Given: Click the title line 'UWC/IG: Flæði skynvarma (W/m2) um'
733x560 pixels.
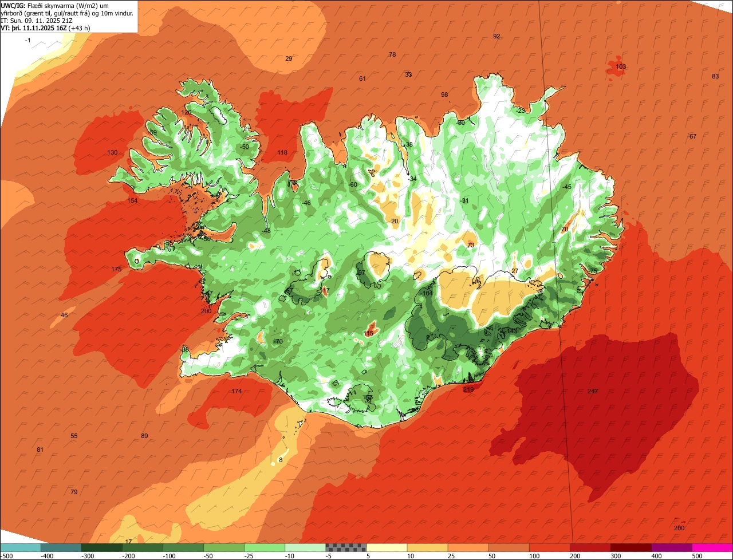Looking at the screenshot, I should (56, 5).
